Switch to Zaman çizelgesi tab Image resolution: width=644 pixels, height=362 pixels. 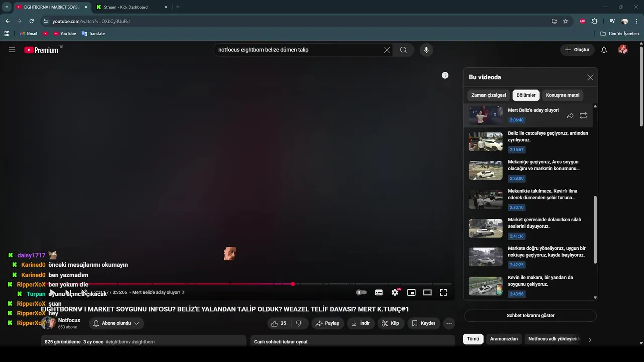(x=489, y=95)
